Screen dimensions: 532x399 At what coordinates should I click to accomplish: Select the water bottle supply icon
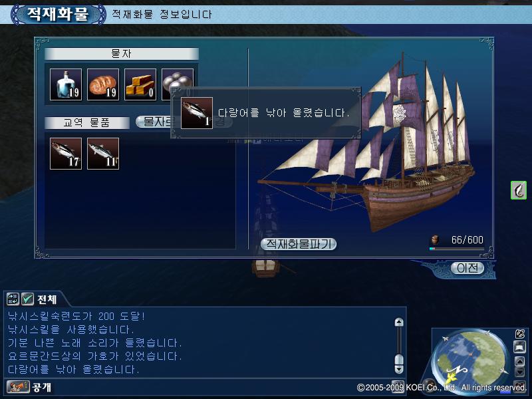point(66,84)
